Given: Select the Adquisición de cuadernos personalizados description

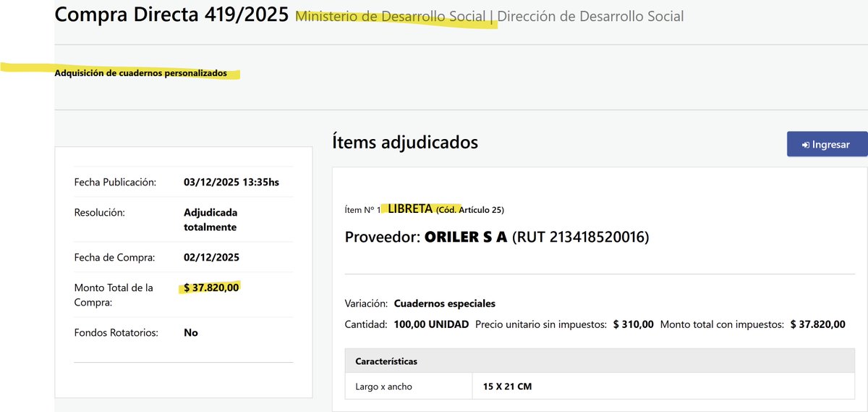Looking at the screenshot, I should coord(140,73).
